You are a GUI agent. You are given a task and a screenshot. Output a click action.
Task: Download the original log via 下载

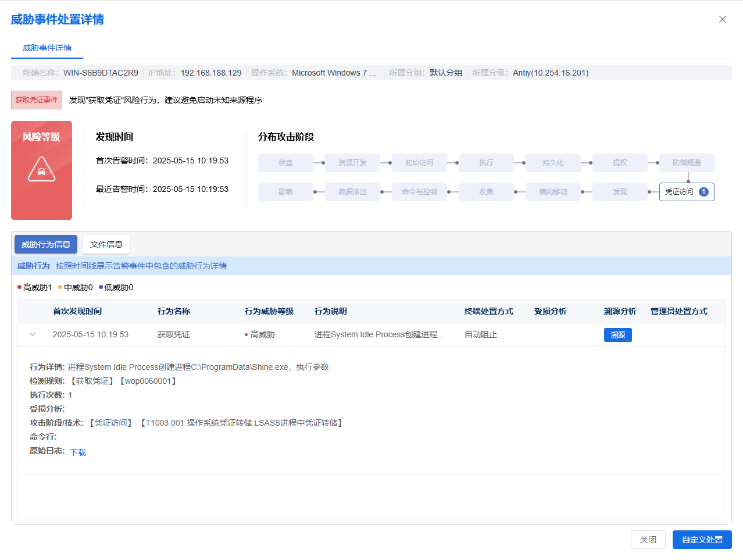(78, 452)
